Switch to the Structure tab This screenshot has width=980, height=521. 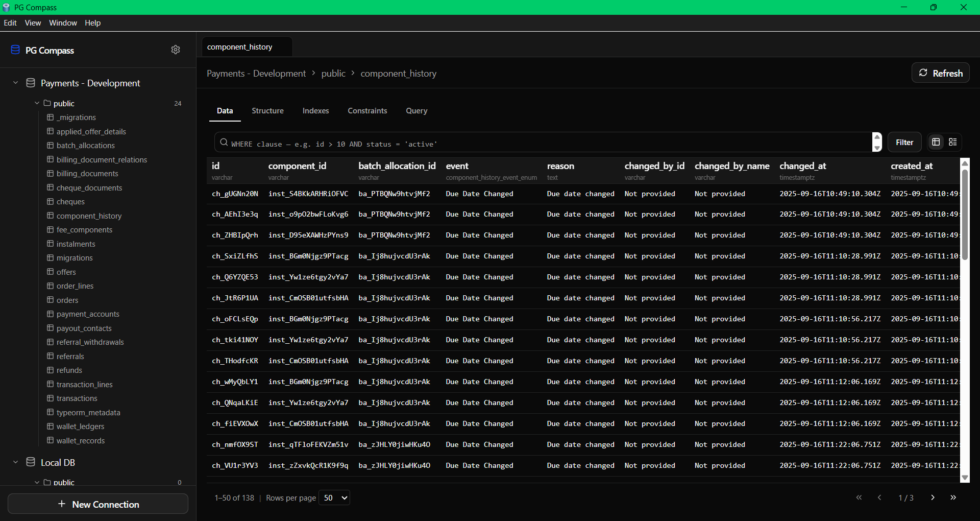click(x=267, y=111)
